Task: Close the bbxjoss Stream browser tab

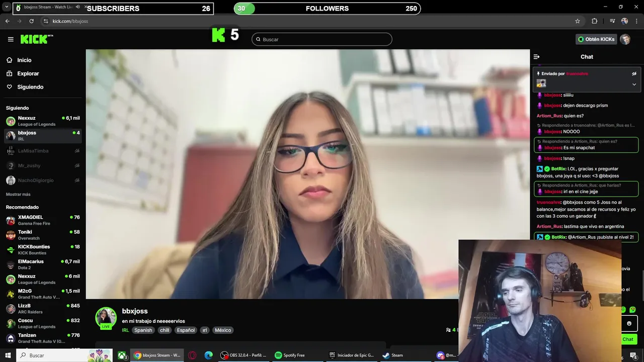Action: pos(87,7)
